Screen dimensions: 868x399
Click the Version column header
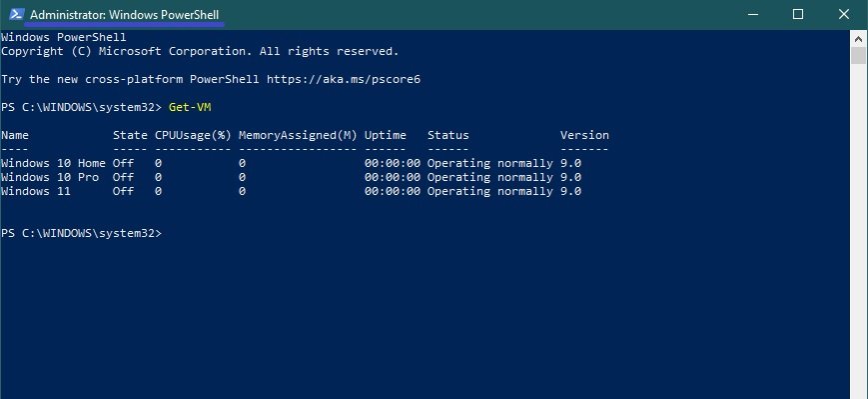point(584,135)
